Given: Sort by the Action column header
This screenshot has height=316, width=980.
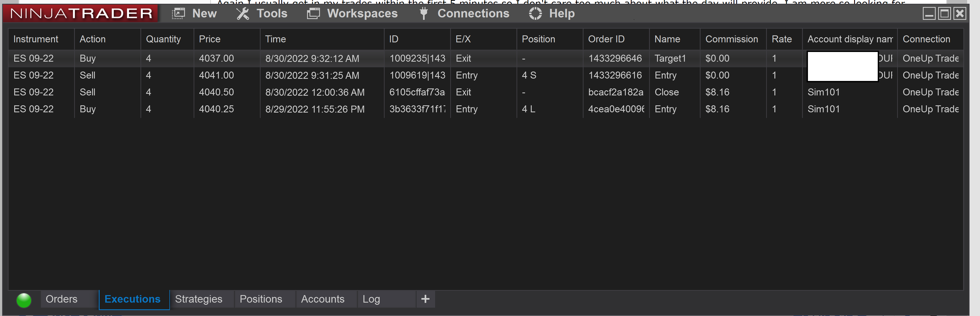Looking at the screenshot, I should (107, 39).
